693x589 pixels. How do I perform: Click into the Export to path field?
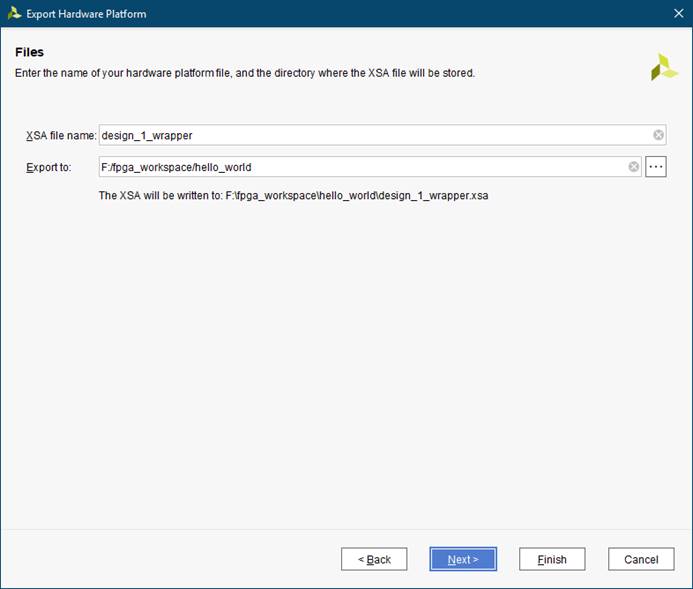360,167
